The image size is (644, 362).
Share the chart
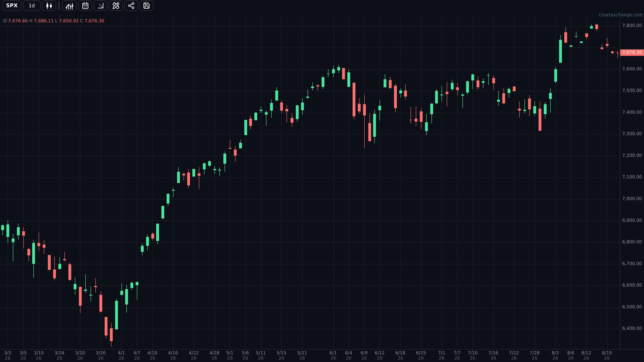pos(131,5)
